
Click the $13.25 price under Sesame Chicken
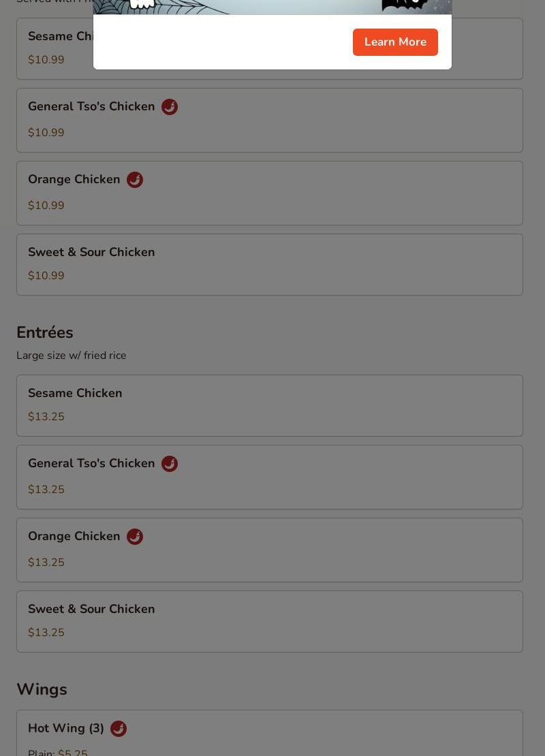coord(46,417)
